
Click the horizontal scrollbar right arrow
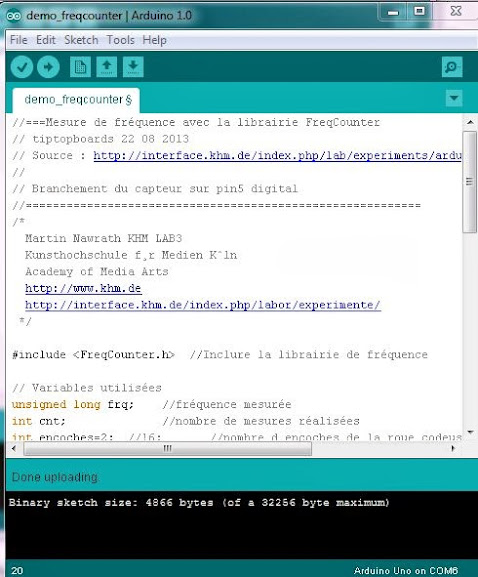tap(453, 449)
